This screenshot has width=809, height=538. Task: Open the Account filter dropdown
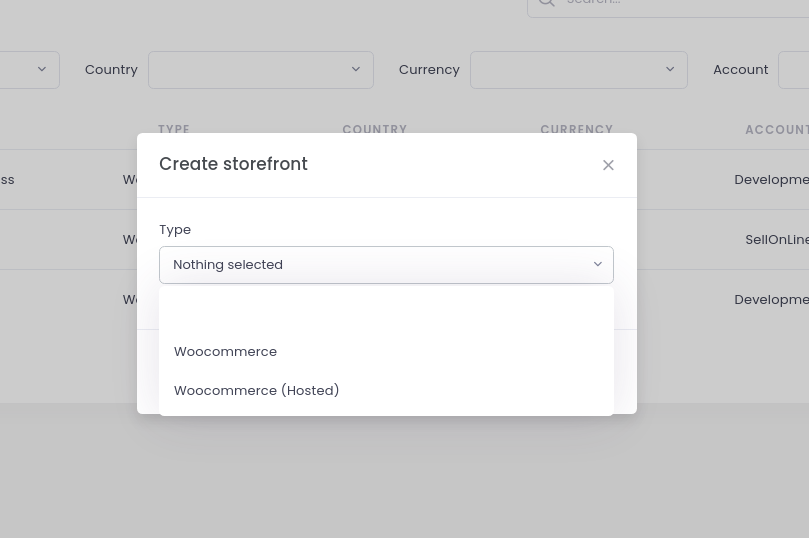tap(794, 70)
